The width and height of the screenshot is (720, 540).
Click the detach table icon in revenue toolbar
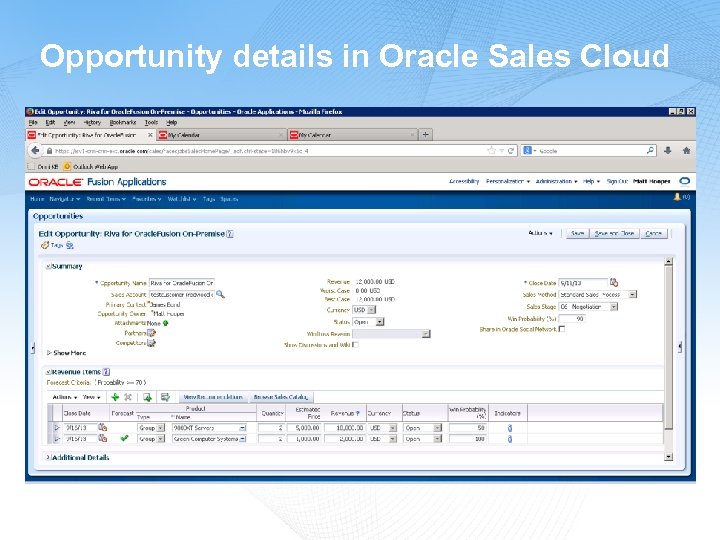165,397
